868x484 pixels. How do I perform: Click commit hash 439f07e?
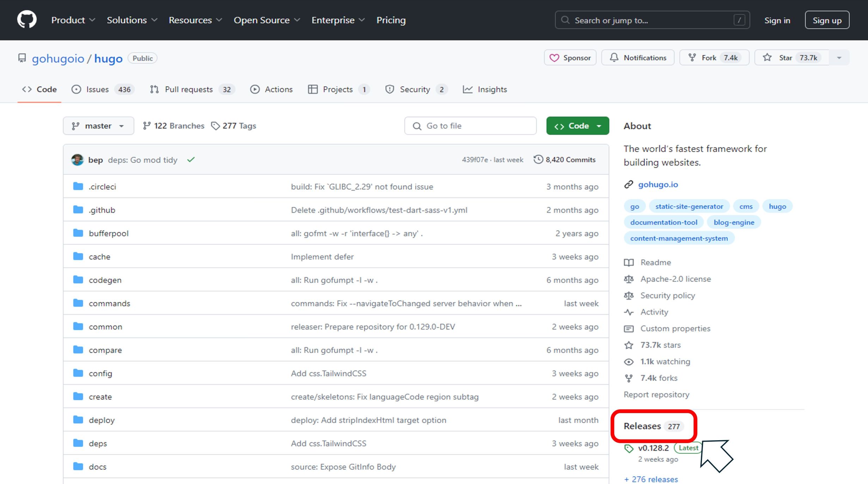[x=475, y=160]
